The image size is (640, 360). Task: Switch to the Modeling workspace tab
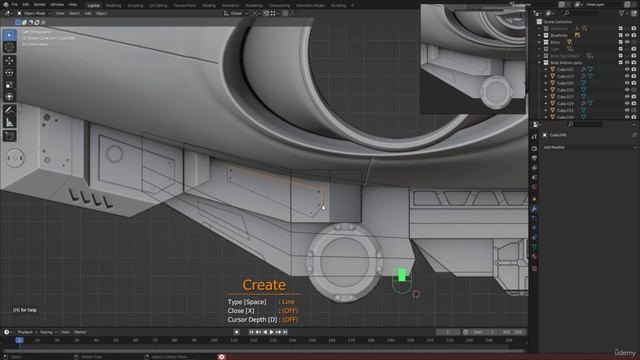click(113, 5)
